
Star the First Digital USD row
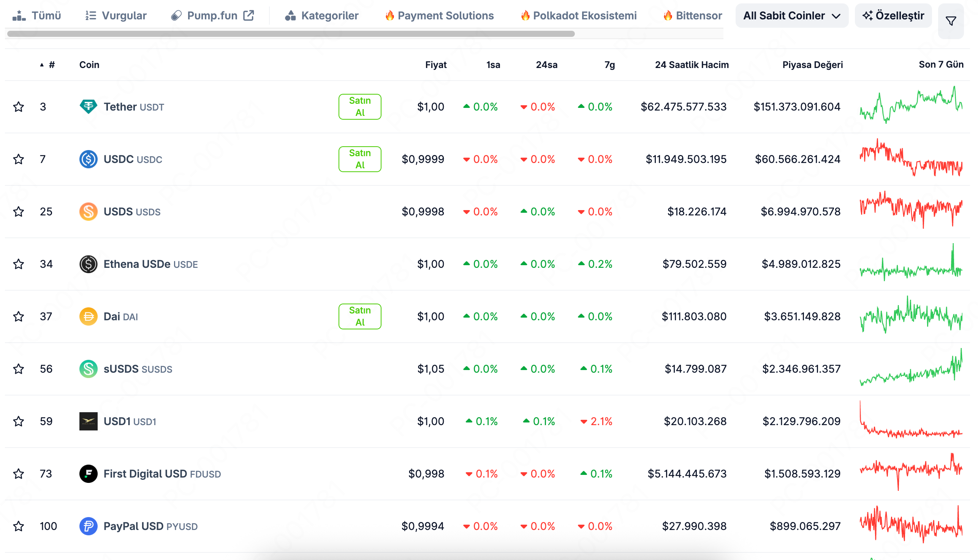pos(19,474)
